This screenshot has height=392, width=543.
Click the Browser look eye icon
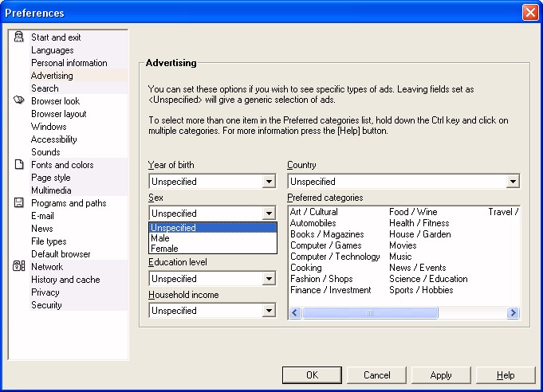[19, 101]
